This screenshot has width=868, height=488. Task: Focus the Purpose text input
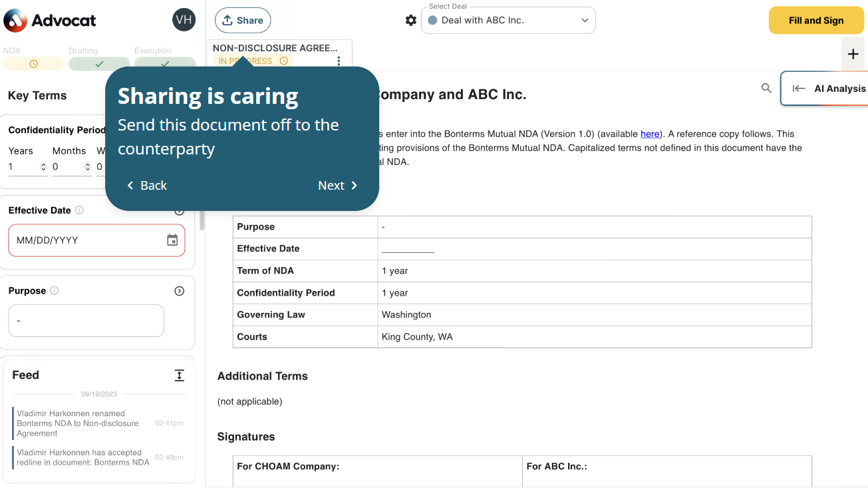coord(86,321)
